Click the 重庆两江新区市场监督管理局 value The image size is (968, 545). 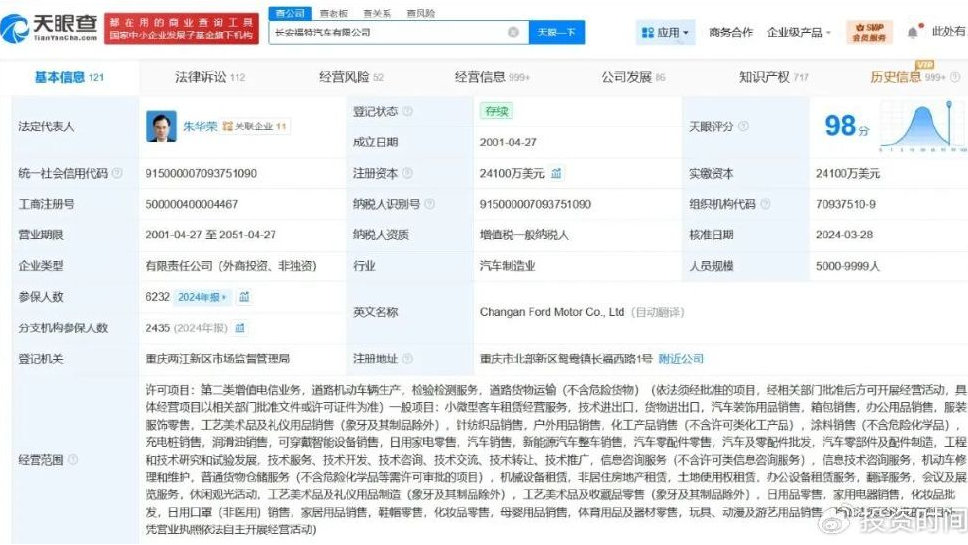pos(217,359)
